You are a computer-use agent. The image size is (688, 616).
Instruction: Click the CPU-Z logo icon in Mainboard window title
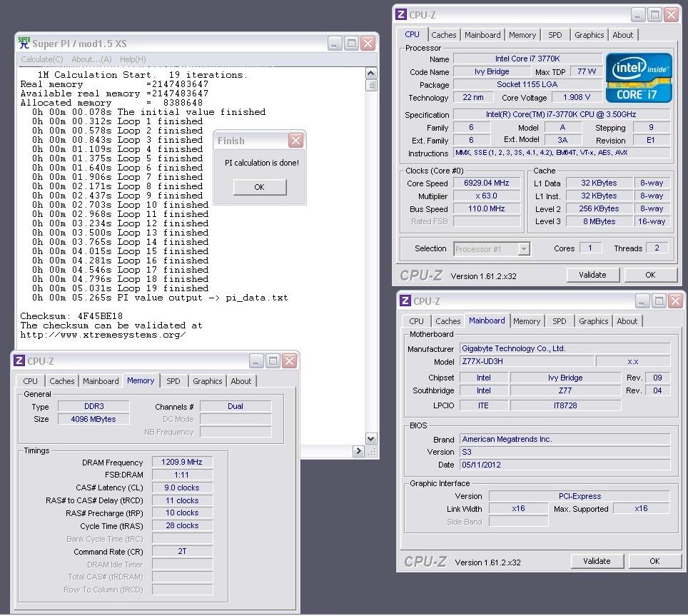(405, 301)
